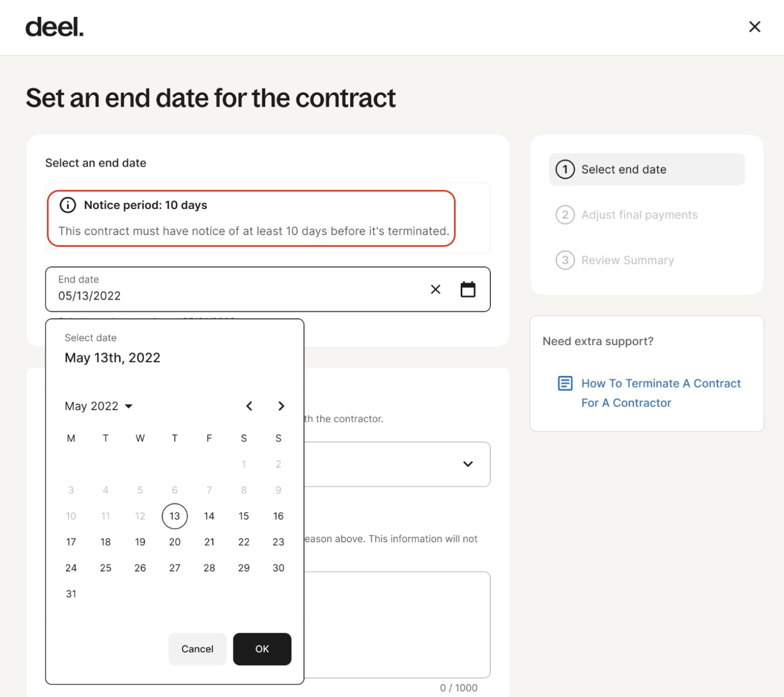This screenshot has width=784, height=697.
Task: Go to next month in calendar
Action: [x=281, y=406]
